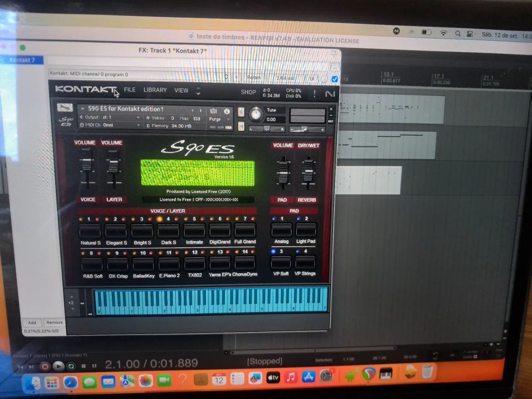
Task: Launch Safari from the Dock
Action: [71, 382]
